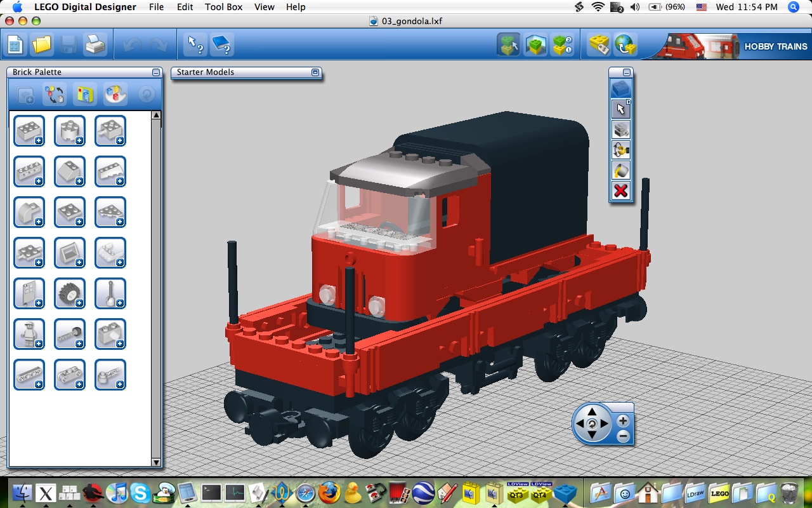Open the help book icon

pos(222,45)
